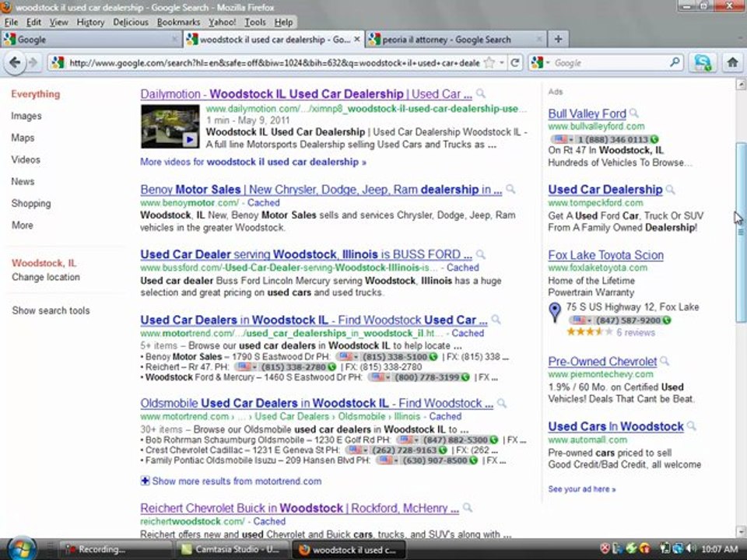Click More videos for woodstock il link
Image resolution: width=747 pixels, height=560 pixels.
click(253, 162)
